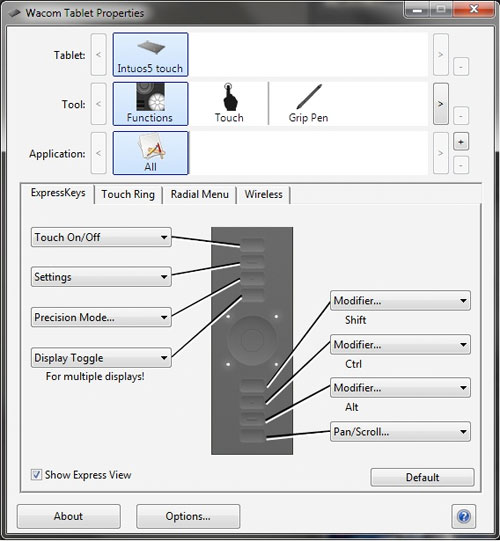Select the Grip Pen tool icon
Image resolution: width=500 pixels, height=541 pixels.
pos(308,104)
